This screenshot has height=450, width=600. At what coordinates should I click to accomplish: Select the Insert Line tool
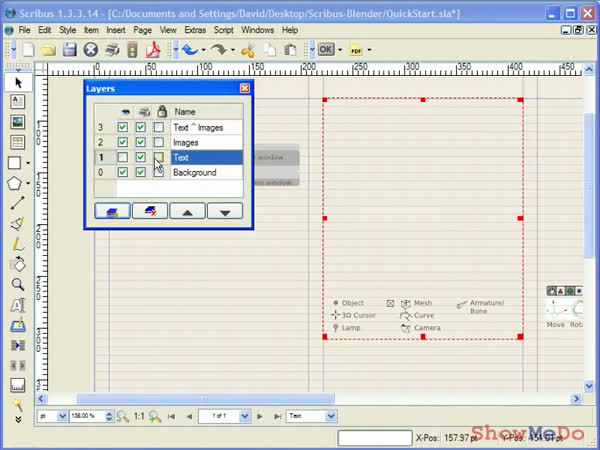tap(18, 203)
